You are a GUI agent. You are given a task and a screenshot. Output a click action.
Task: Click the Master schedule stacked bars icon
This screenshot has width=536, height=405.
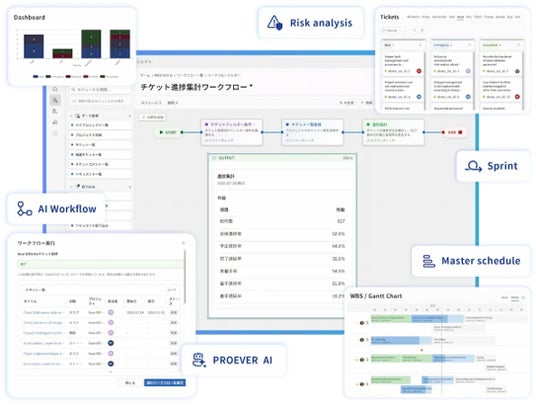429,261
